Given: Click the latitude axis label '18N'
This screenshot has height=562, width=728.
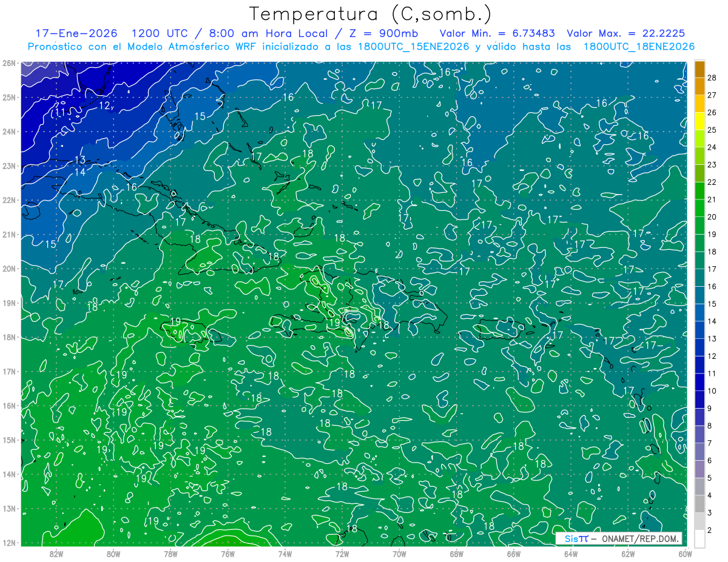Looking at the screenshot, I should point(9,337).
